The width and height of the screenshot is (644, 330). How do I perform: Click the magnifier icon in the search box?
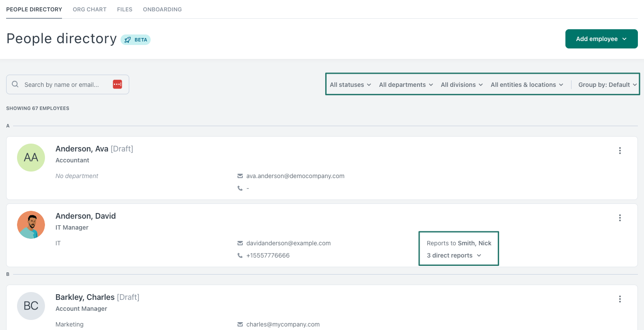[x=15, y=84]
